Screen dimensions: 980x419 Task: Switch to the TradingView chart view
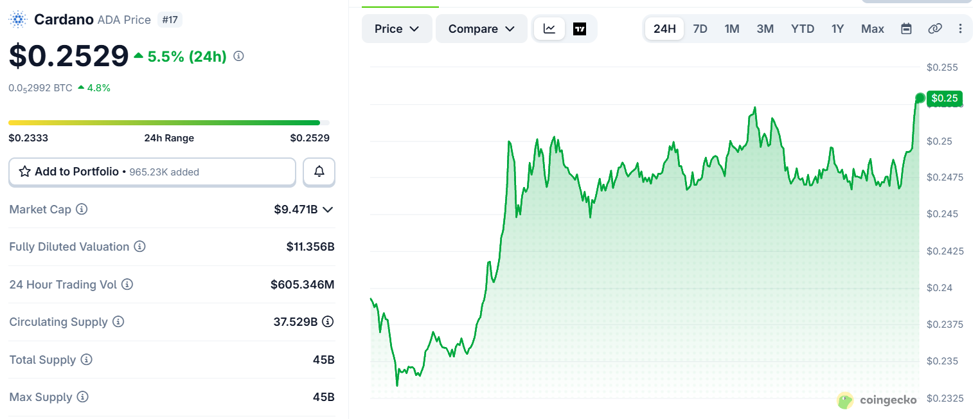click(580, 29)
